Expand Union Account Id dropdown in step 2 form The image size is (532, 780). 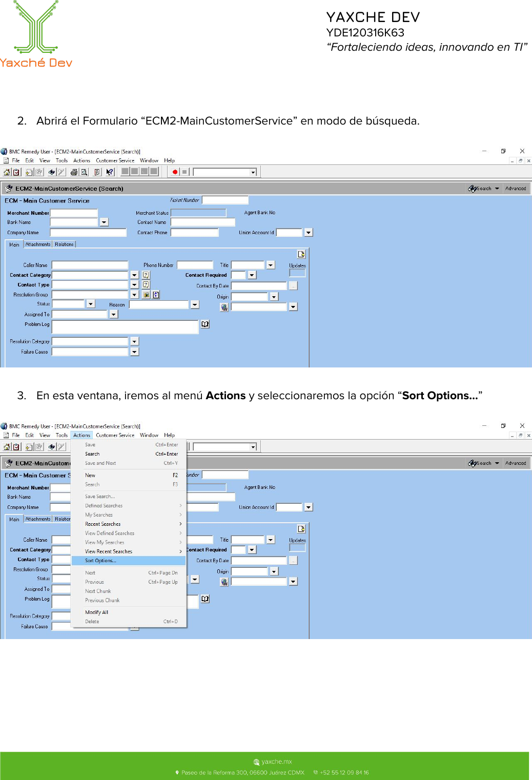click(309, 232)
